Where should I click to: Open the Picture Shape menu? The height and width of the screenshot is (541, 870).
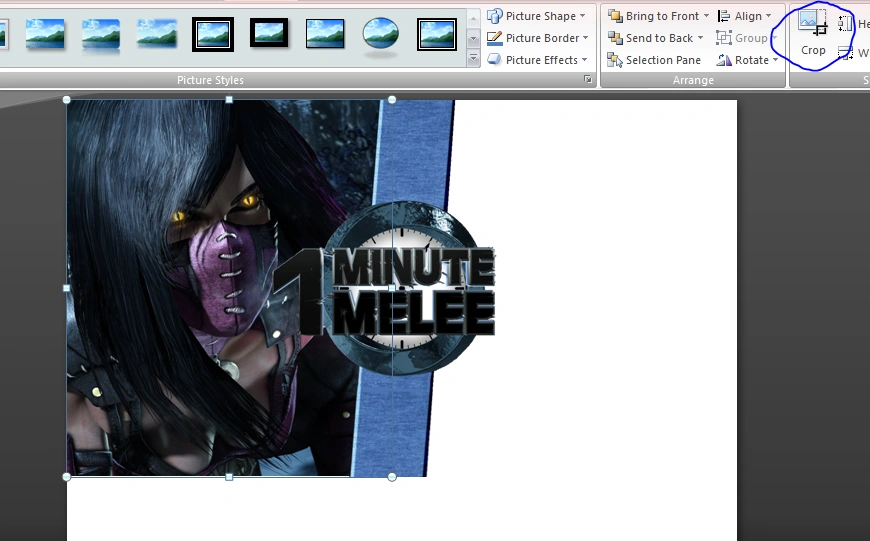(x=536, y=16)
